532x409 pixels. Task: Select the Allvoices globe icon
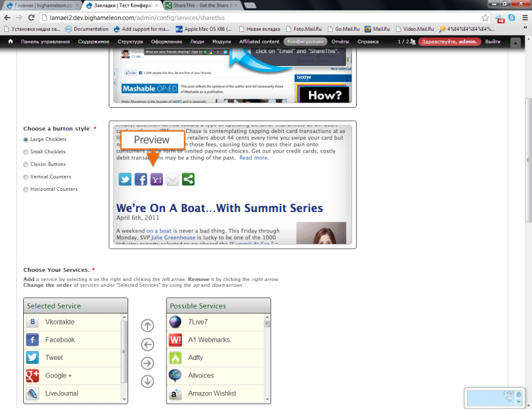[175, 376]
